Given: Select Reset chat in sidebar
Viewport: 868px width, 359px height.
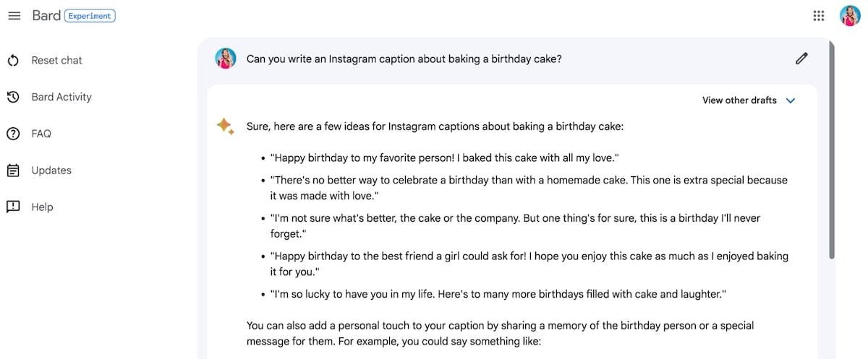Looking at the screenshot, I should coord(56,61).
